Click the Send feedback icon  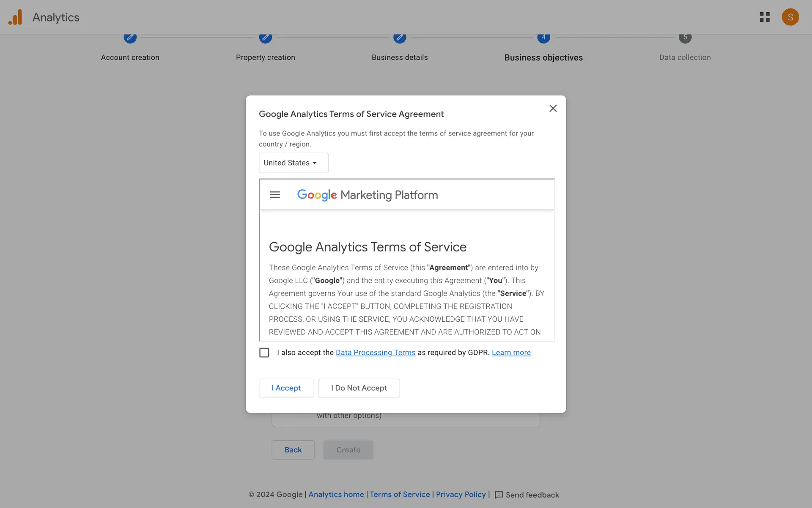click(x=499, y=495)
